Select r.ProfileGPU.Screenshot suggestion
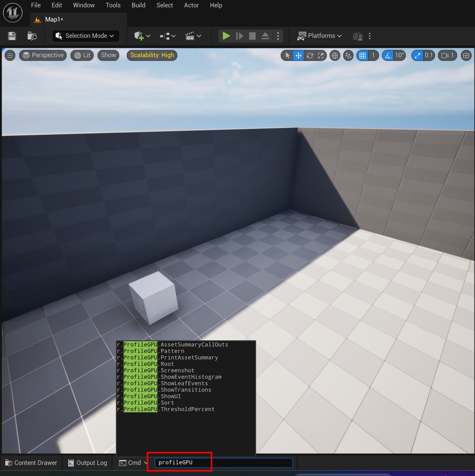 click(x=186, y=370)
